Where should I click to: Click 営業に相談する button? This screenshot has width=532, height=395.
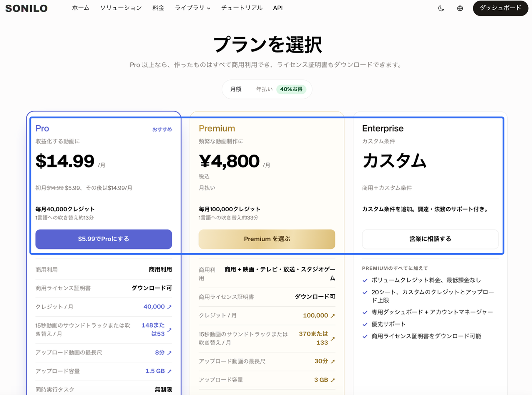(430, 239)
